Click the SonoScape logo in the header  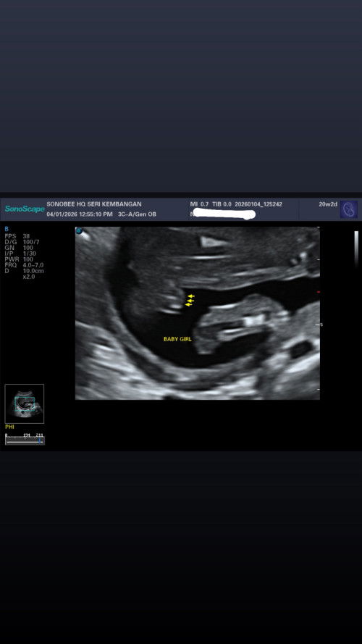click(x=25, y=209)
